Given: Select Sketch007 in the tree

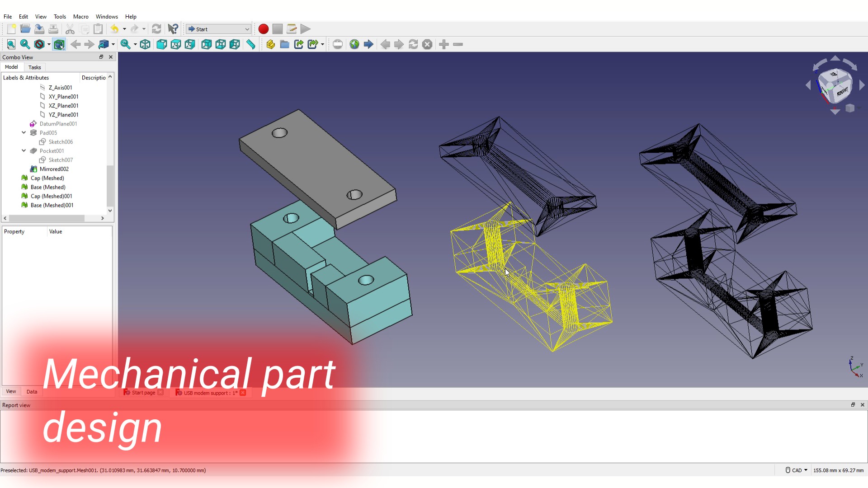Looking at the screenshot, I should pyautogui.click(x=61, y=160).
